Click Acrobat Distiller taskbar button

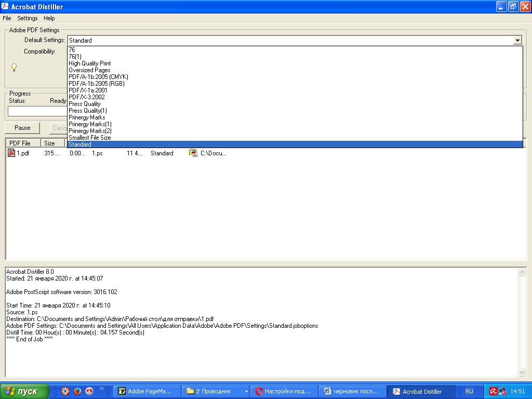point(421,391)
